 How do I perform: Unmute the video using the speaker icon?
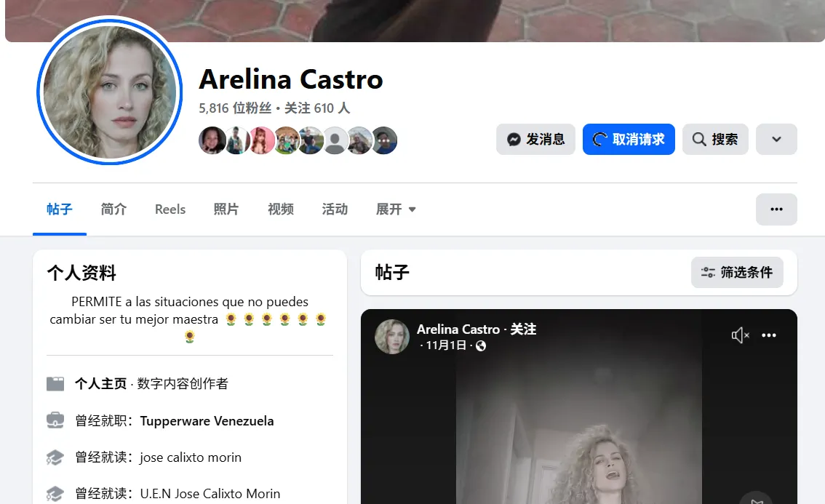(740, 335)
